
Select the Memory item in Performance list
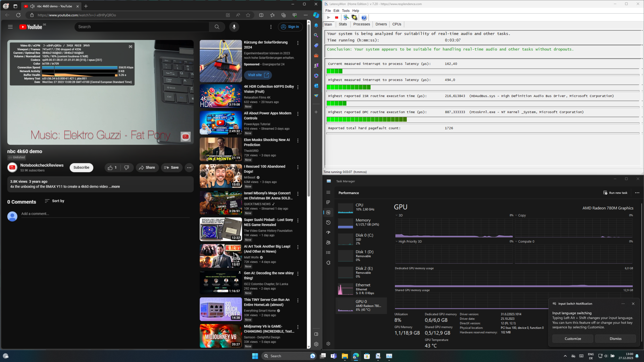click(362, 222)
